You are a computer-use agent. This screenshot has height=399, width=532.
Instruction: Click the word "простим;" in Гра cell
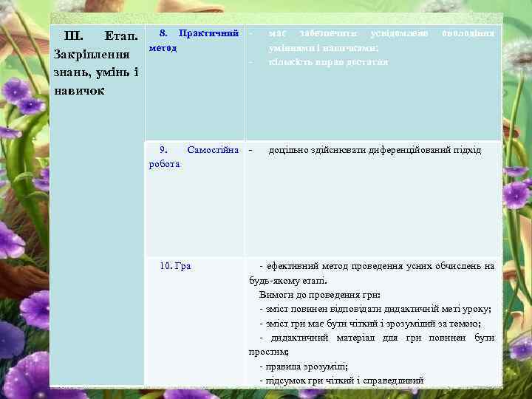[269, 352]
